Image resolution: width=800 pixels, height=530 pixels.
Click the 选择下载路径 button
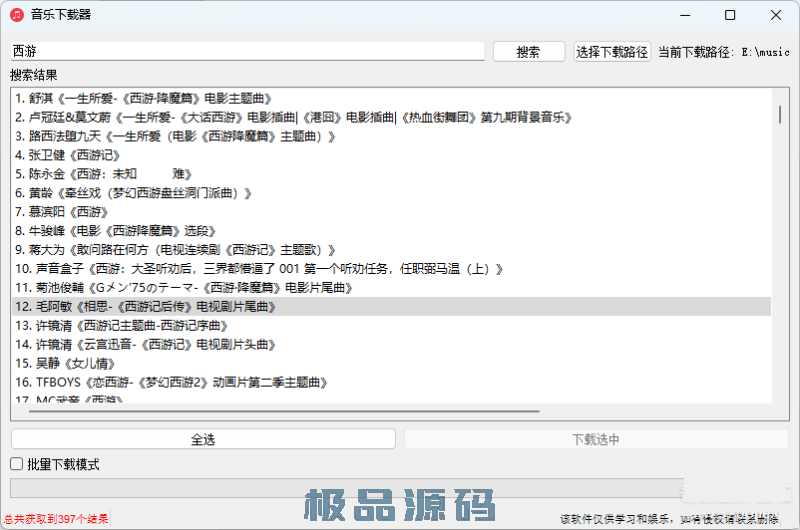coord(612,52)
